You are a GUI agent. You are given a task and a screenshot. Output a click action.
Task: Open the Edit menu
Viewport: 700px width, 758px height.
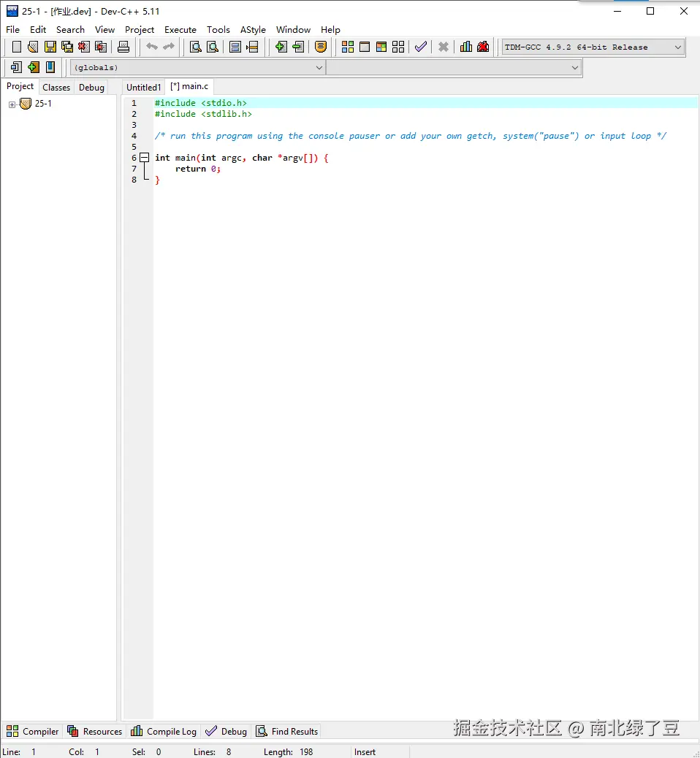coord(38,29)
